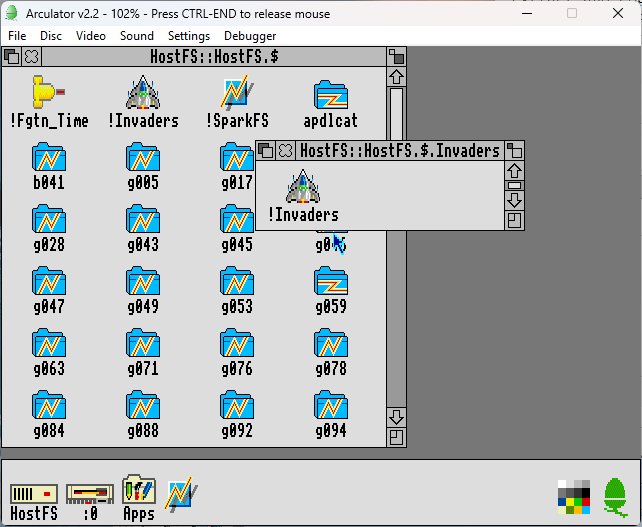Viewport: 642px width, 527px height.
Task: Select !Invaders in the HostFS.$ window
Action: 143,102
